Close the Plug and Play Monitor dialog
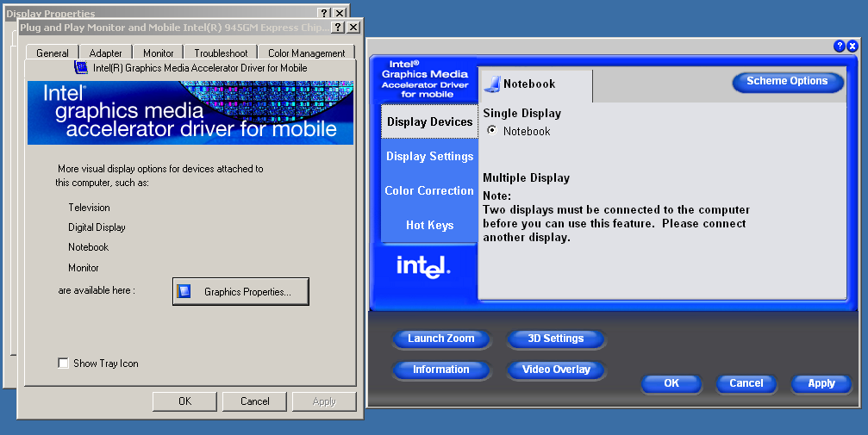This screenshot has height=435, width=868. (353, 27)
